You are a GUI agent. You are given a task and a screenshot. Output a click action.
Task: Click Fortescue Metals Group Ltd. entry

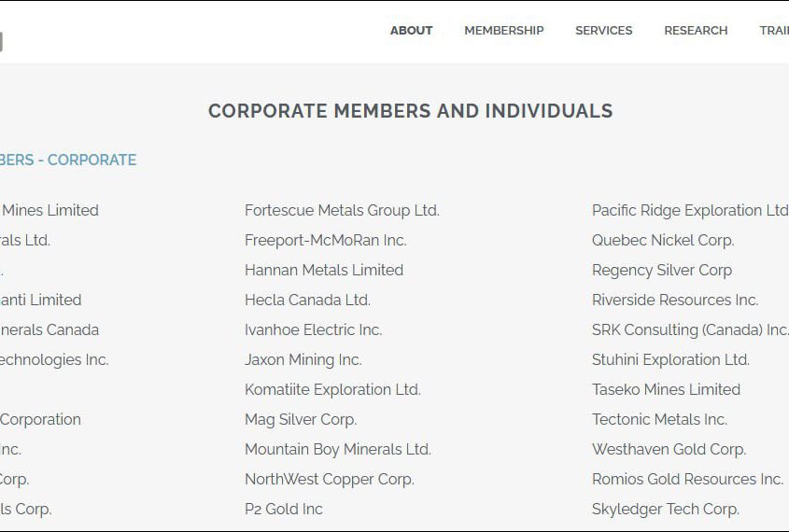pyautogui.click(x=342, y=210)
